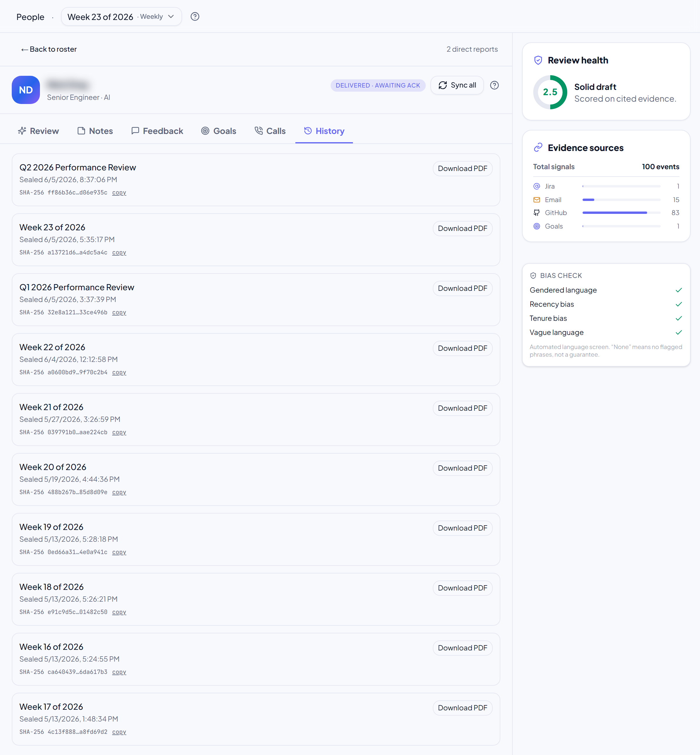Click the 'Sealed 5/27/2026, 3:26:59 PM' timestamp
Screen dimensions: 700x755
click(x=70, y=419)
